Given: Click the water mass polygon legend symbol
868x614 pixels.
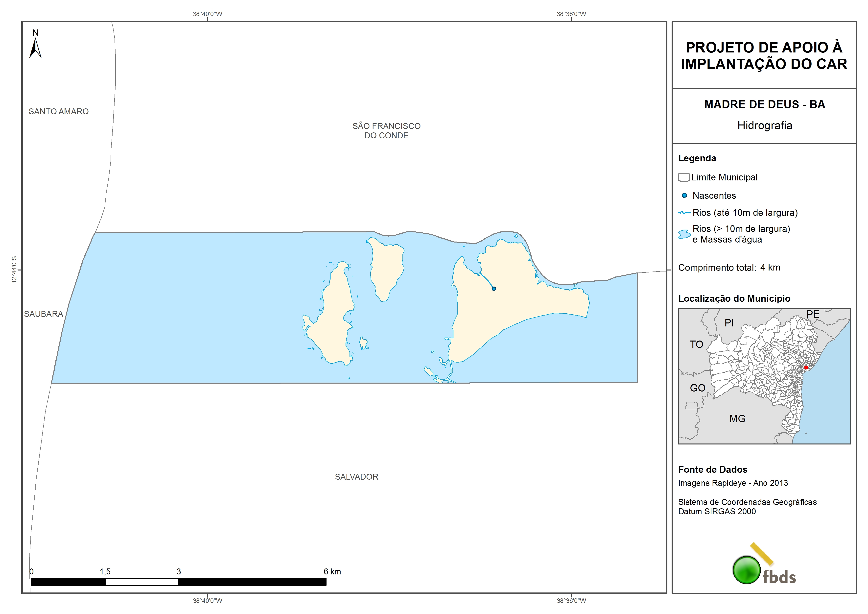Looking at the screenshot, I should (x=684, y=234).
